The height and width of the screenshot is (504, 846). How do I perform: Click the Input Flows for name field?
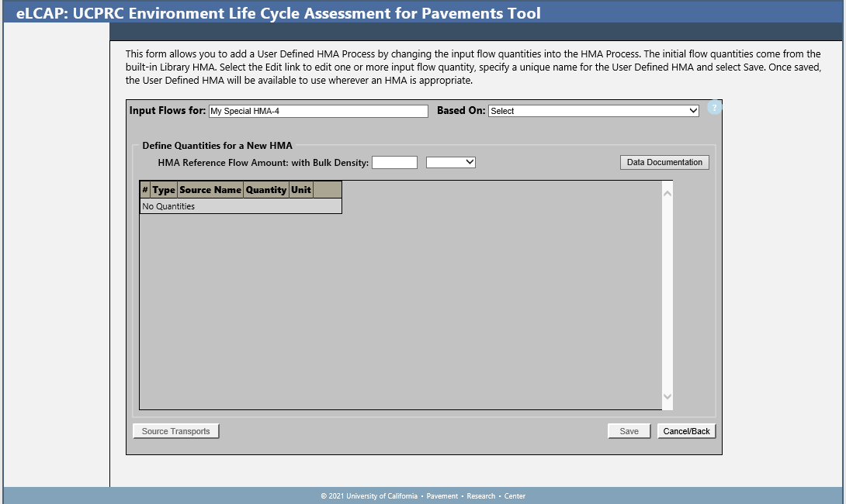click(x=318, y=111)
